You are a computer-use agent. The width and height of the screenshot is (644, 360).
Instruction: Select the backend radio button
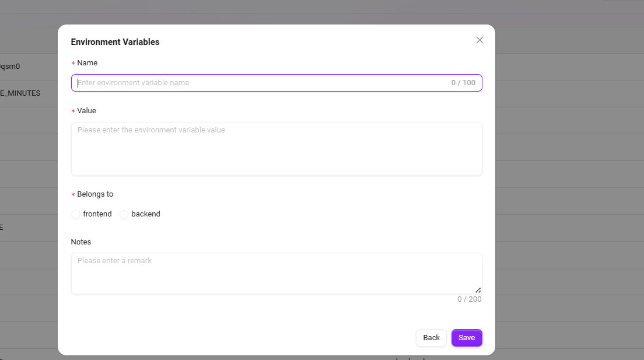pos(124,215)
